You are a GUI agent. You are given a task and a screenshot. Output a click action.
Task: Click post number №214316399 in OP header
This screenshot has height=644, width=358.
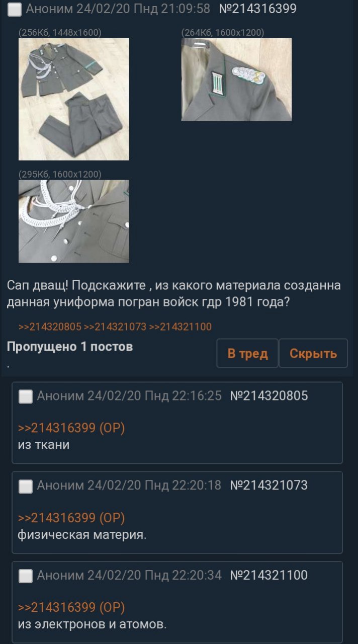(x=258, y=9)
